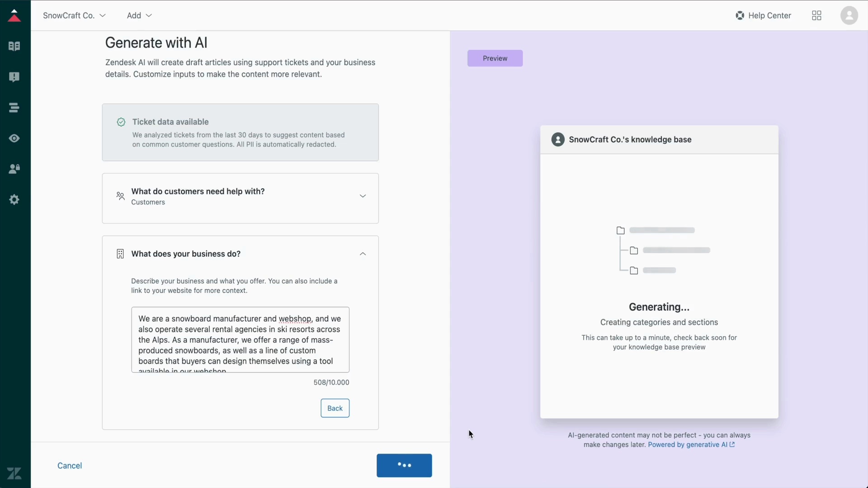Open the Add dropdown menu
The height and width of the screenshot is (488, 868).
click(x=139, y=16)
